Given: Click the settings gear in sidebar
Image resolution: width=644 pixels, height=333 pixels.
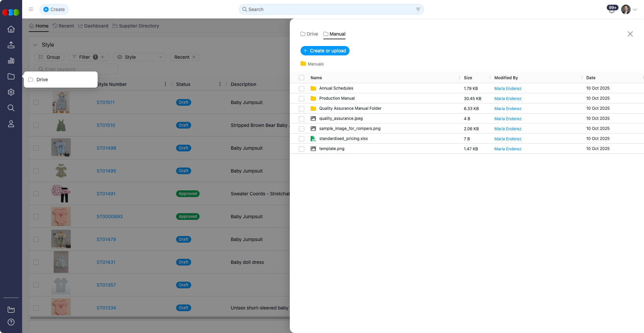Looking at the screenshot, I should [x=11, y=92].
